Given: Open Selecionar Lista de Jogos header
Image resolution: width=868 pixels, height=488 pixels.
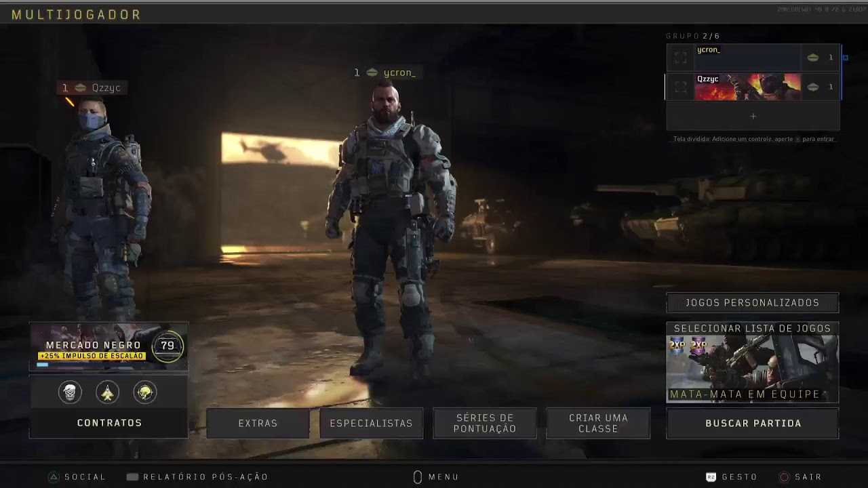Looking at the screenshot, I should 753,328.
